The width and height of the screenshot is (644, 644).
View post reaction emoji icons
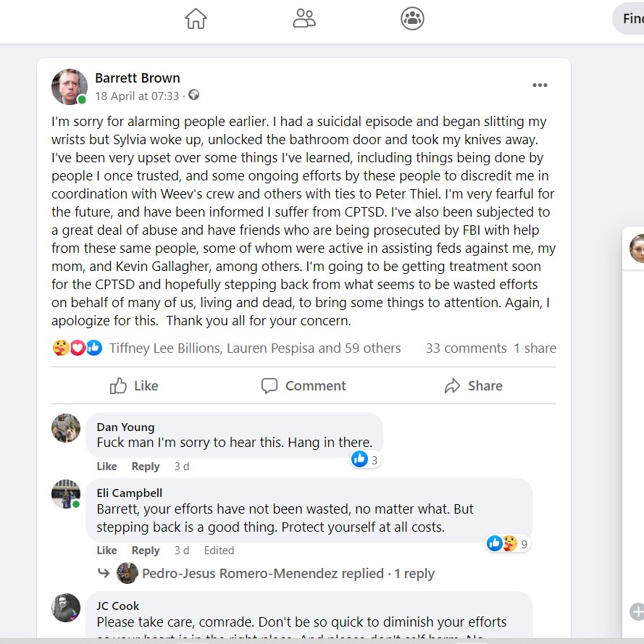click(78, 348)
